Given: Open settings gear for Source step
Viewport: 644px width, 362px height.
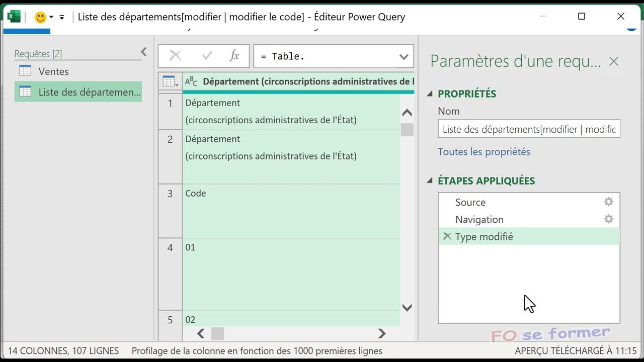Looking at the screenshot, I should click(x=609, y=202).
